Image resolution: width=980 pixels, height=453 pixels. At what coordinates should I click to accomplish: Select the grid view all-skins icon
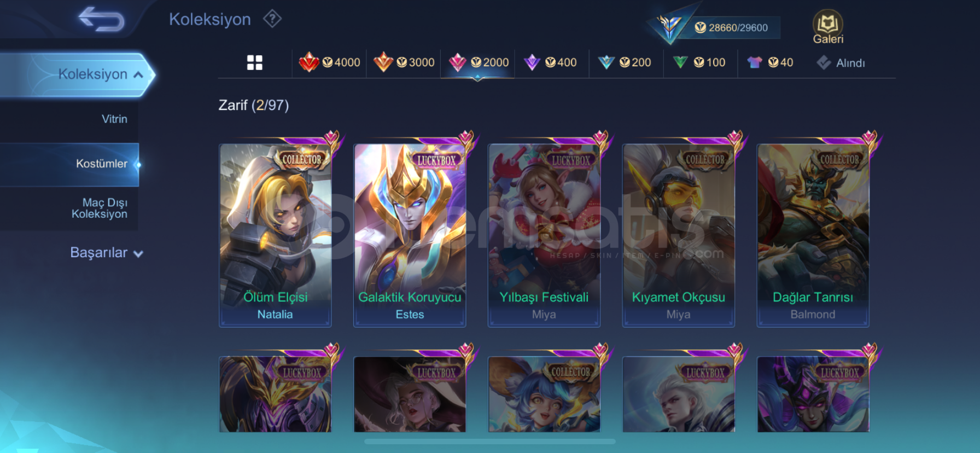coord(255,62)
